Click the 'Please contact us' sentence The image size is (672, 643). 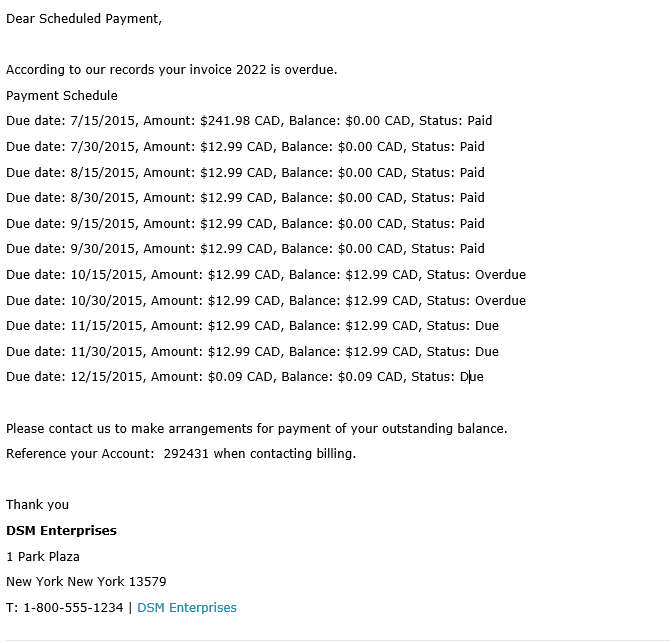(257, 429)
